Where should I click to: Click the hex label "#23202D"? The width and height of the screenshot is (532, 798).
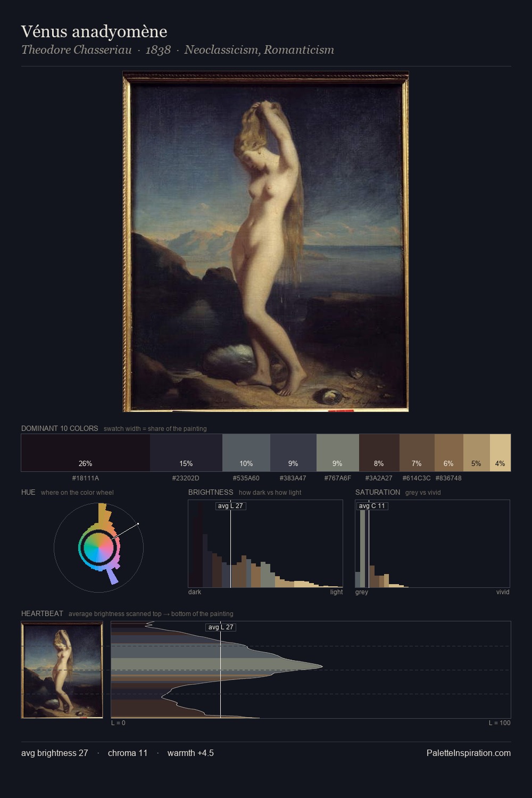(x=186, y=478)
